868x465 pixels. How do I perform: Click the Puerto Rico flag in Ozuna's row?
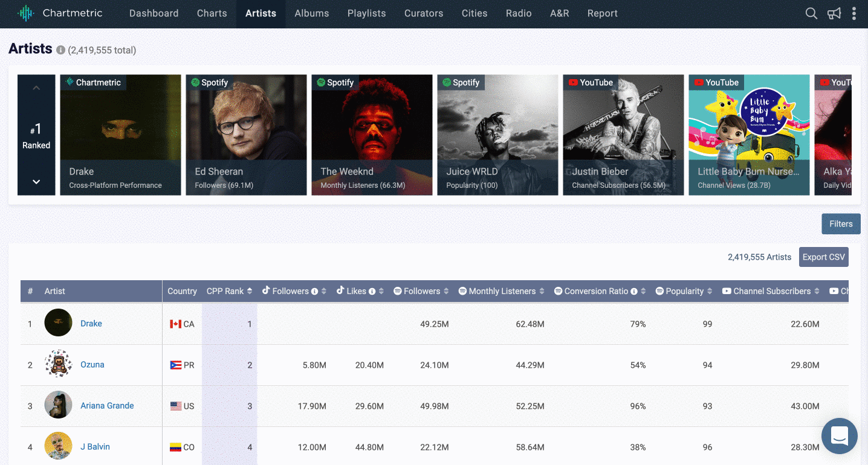[176, 365]
